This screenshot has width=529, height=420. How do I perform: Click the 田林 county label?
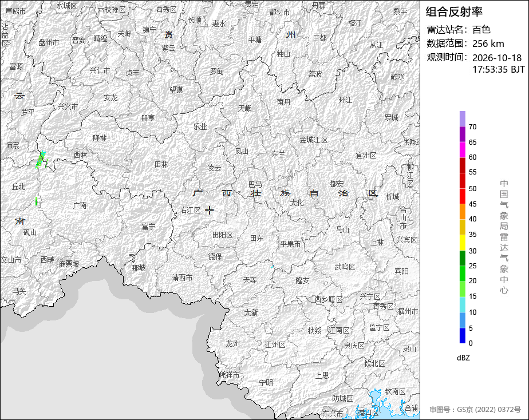click(161, 164)
